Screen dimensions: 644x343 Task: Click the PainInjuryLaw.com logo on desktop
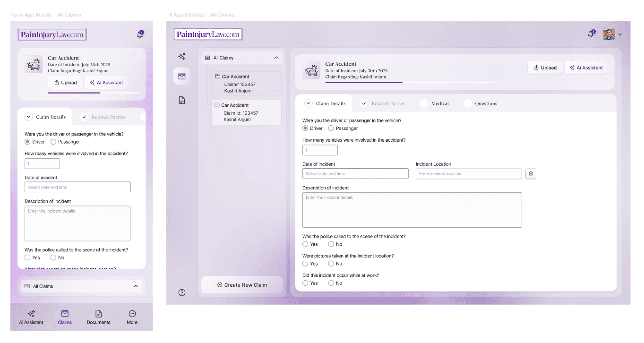(208, 34)
